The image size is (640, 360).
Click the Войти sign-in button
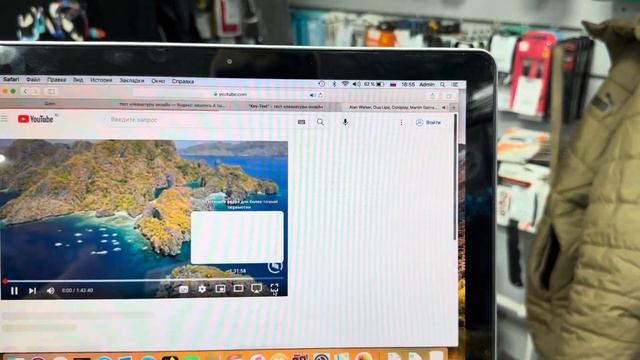(x=429, y=122)
